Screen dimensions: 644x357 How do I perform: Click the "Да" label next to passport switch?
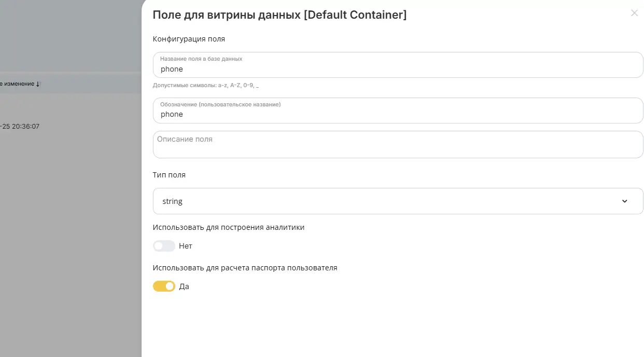[x=184, y=286]
